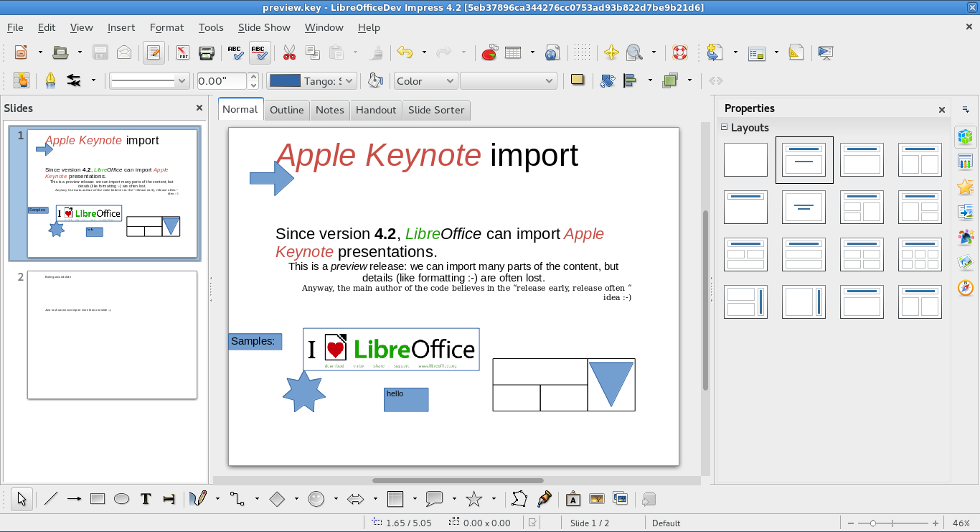
Task: Run the Spelling check tool
Action: (x=235, y=52)
